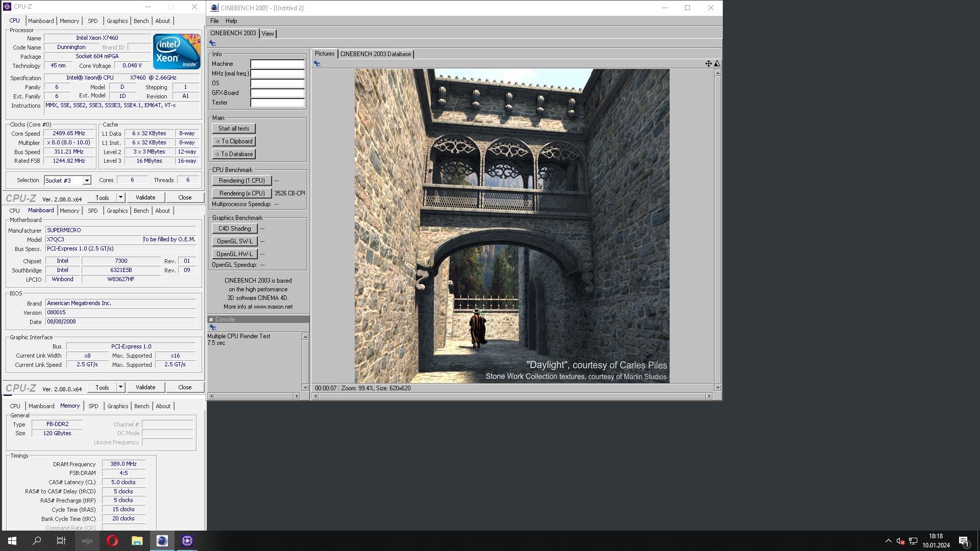Open the Tools dropdown arrow in the Mainboard CPU-Z window
The width and height of the screenshot is (980, 551).
coord(120,387)
